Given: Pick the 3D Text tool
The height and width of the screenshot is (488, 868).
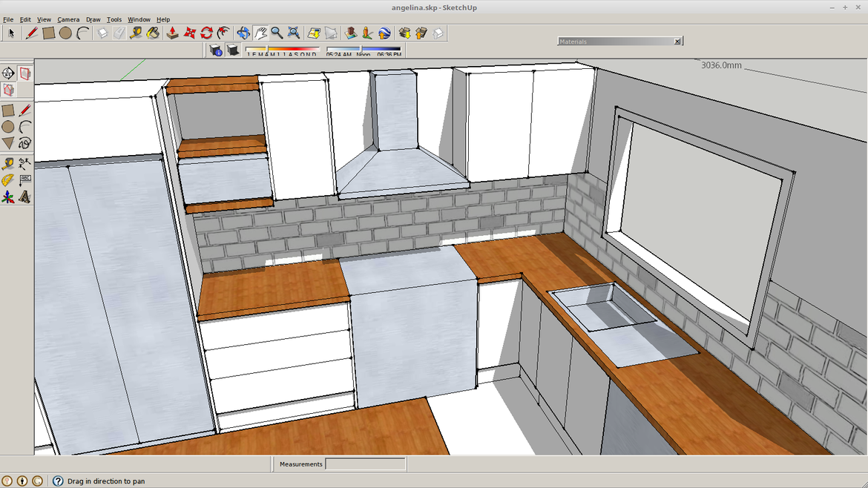Looking at the screenshot, I should point(24,197).
